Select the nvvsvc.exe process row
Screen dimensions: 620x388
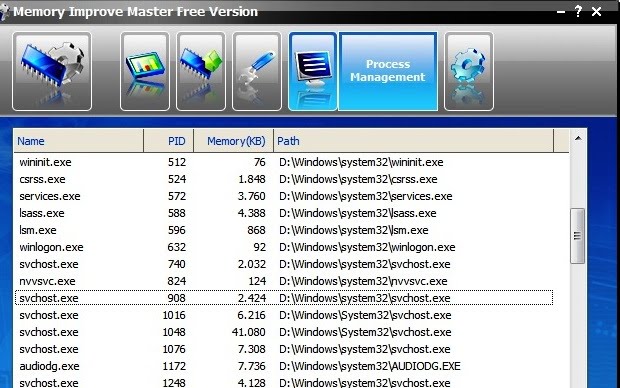click(284, 281)
